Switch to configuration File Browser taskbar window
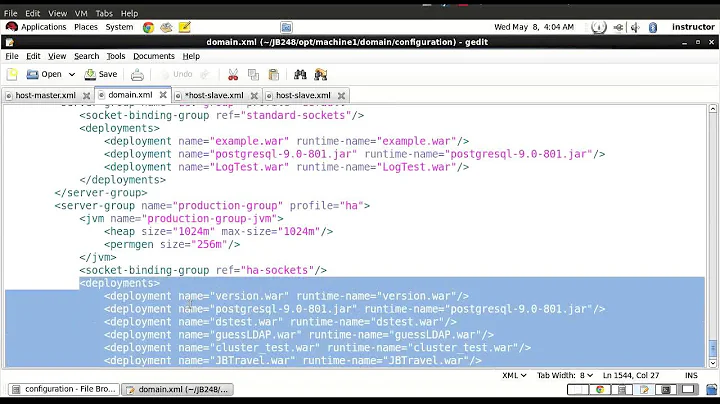 (64, 389)
